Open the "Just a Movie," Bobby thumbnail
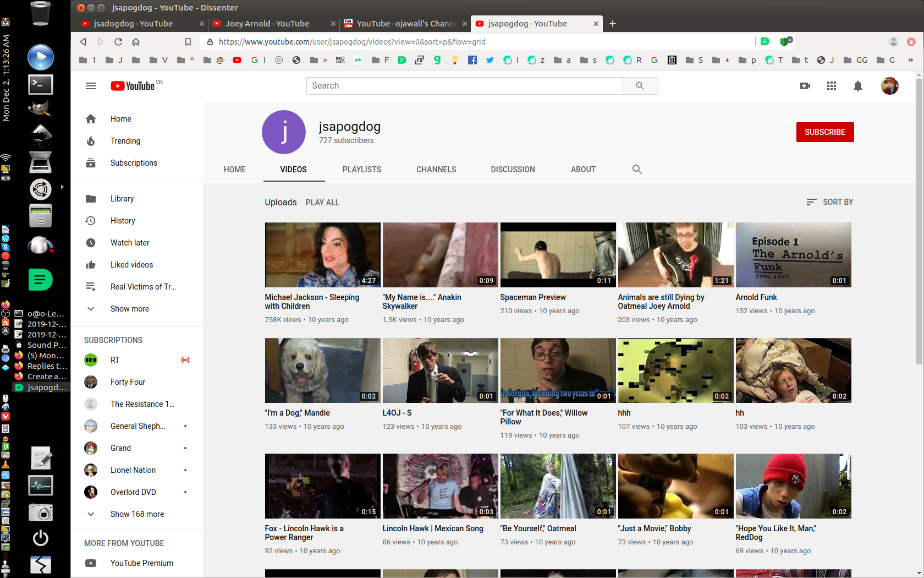This screenshot has width=924, height=578. pyautogui.click(x=676, y=486)
